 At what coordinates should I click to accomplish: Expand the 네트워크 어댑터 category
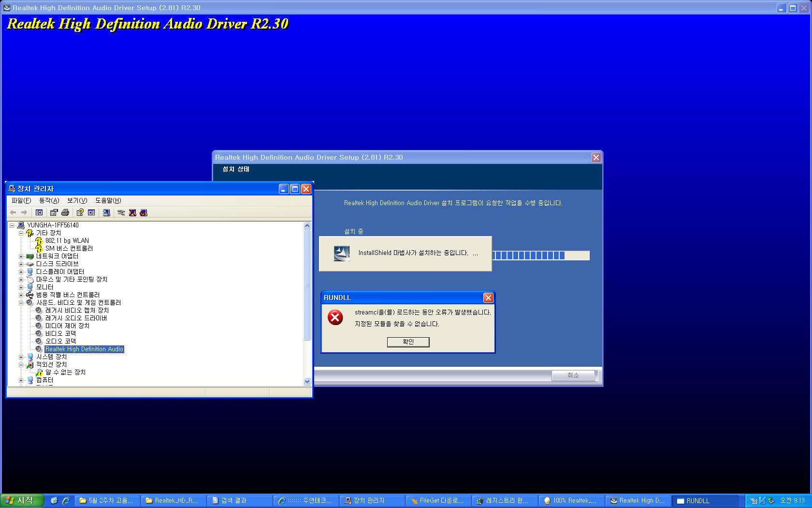coord(21,256)
